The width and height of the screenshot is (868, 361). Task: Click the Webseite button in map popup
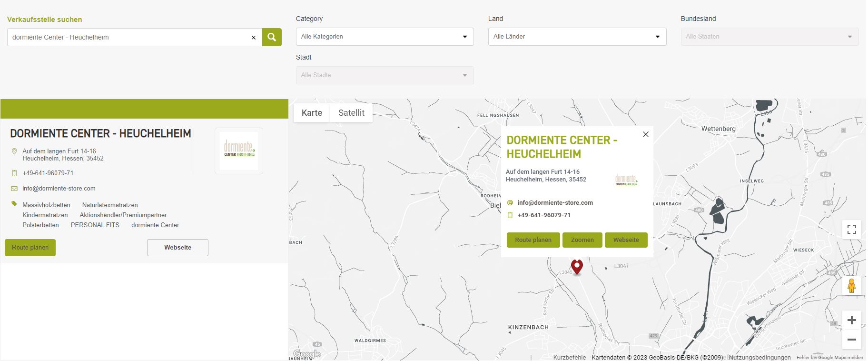pos(626,240)
